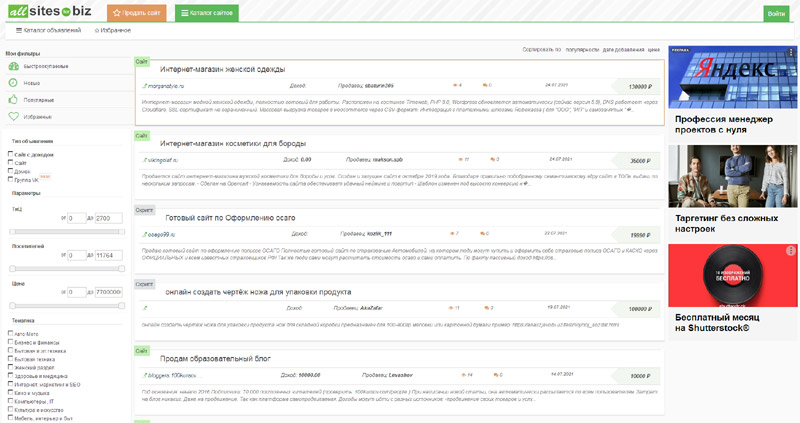
Task: Click the vikingolaf.ru site link
Action: 163,160
